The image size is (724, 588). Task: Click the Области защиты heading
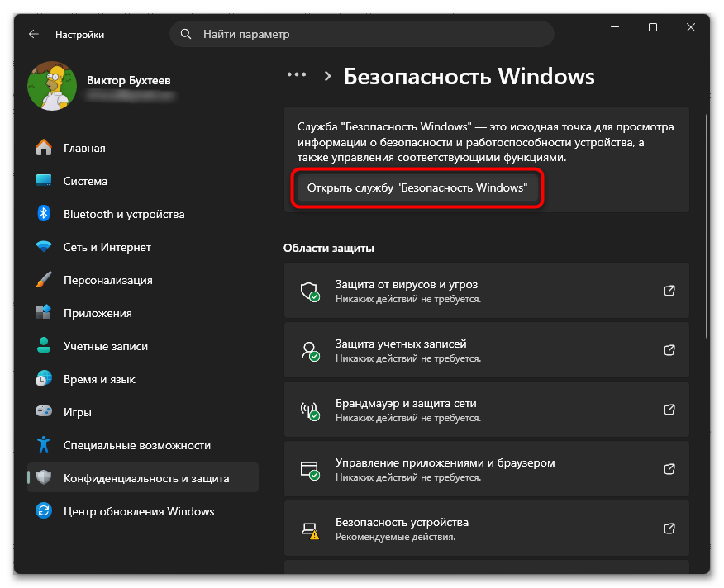[329, 248]
